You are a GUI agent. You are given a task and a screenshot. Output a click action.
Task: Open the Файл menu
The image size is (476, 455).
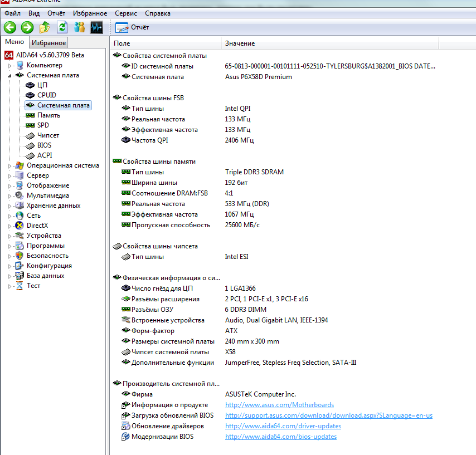(12, 13)
